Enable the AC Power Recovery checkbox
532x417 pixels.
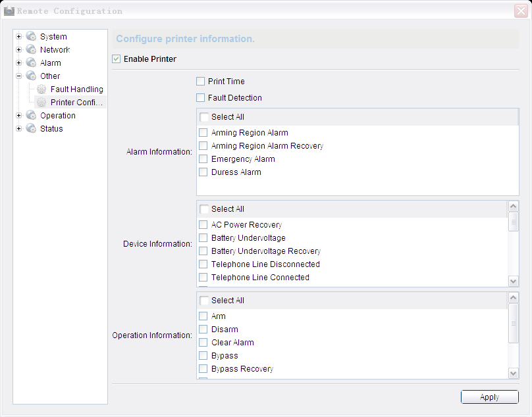(x=203, y=225)
